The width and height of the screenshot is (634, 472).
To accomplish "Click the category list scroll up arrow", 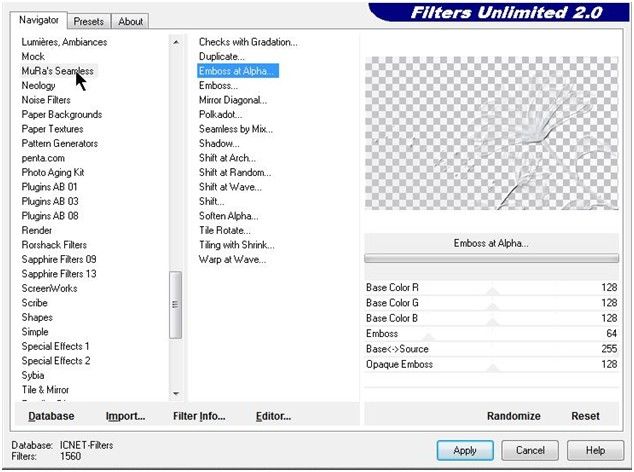I will click(x=176, y=42).
